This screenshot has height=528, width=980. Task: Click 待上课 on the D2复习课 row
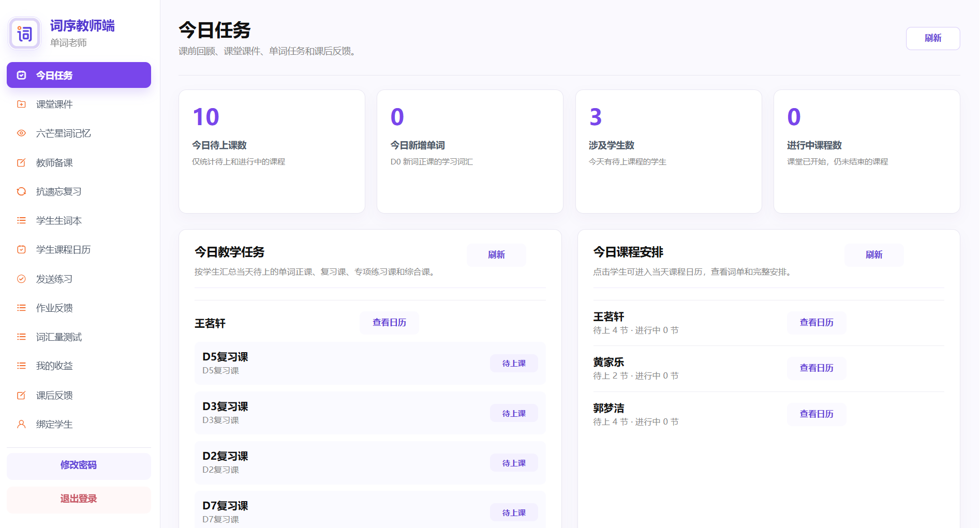tap(514, 463)
